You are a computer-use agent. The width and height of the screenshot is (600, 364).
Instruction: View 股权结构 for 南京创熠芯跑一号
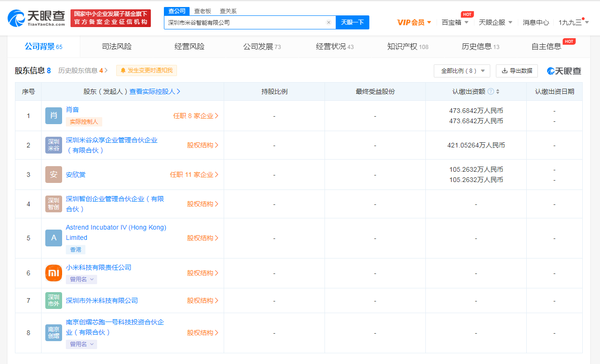203,333
